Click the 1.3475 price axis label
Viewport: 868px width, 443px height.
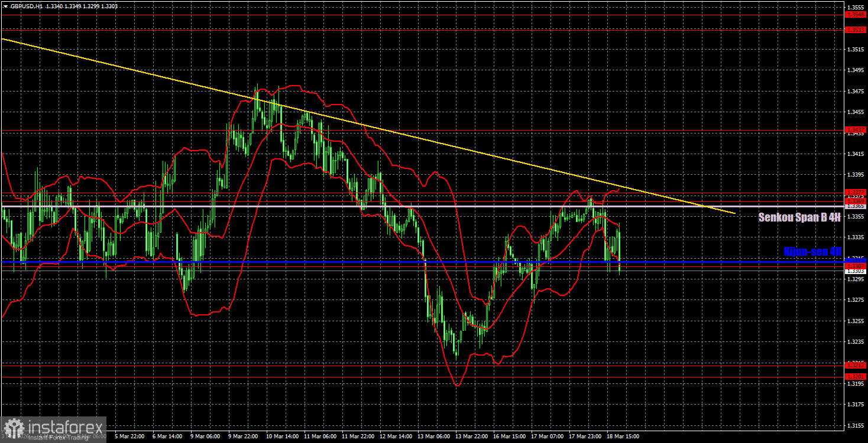[856, 91]
